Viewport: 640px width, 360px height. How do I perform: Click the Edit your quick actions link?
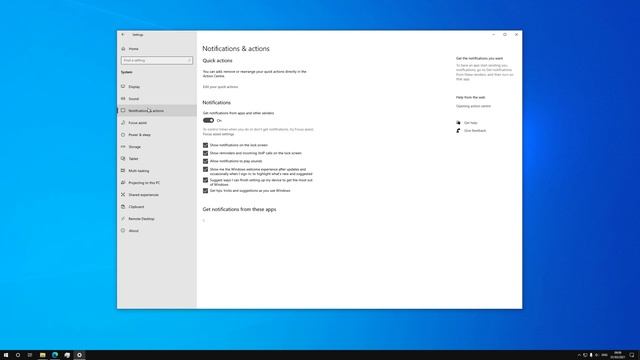pyautogui.click(x=220, y=87)
